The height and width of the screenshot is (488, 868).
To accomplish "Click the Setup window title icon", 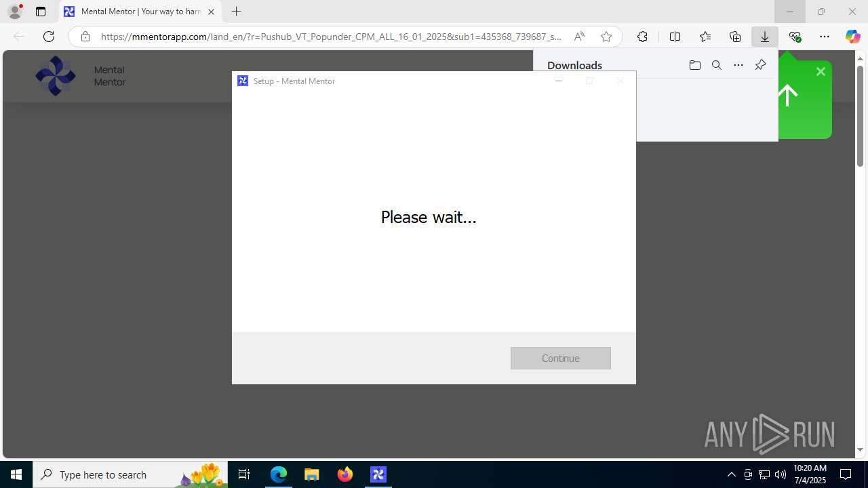I will [x=243, y=81].
